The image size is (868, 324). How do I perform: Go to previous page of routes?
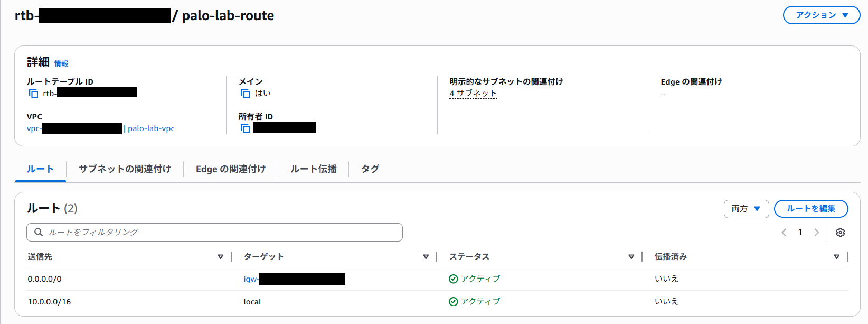pos(784,232)
